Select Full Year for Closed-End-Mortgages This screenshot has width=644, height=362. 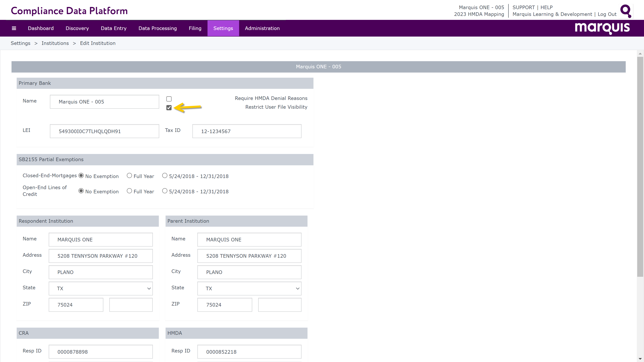click(x=129, y=176)
